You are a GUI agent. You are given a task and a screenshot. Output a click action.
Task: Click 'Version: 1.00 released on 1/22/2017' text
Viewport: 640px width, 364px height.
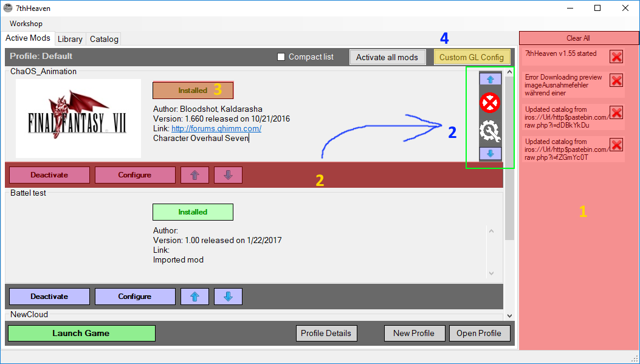218,241
